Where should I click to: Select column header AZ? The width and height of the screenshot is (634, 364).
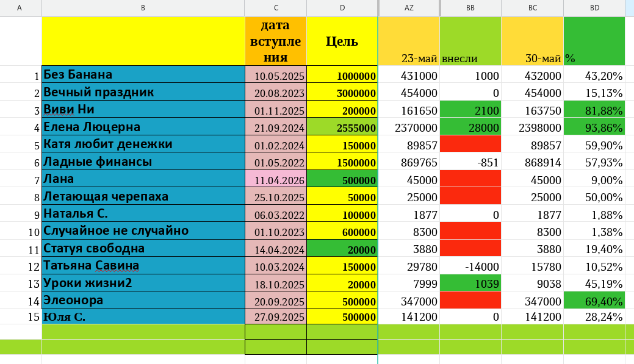(409, 8)
